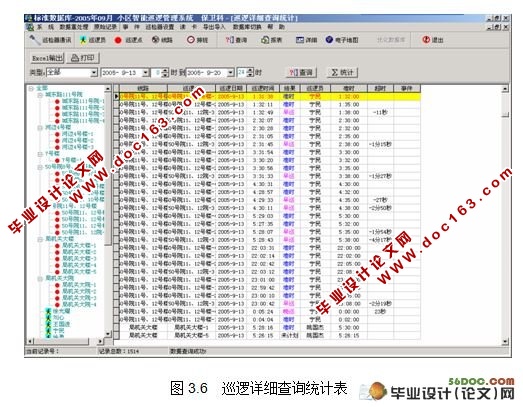Open the 帮助 menu
The width and height of the screenshot is (523, 407).
[x=276, y=27]
